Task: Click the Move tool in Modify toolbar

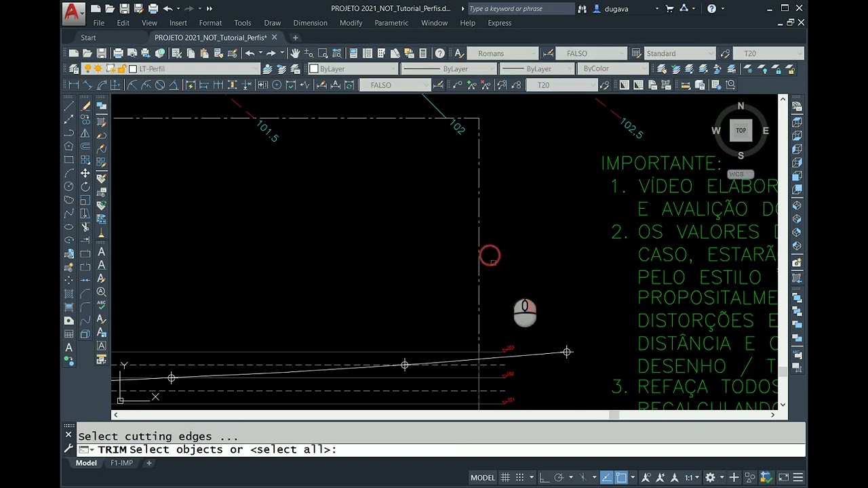Action: coord(85,173)
